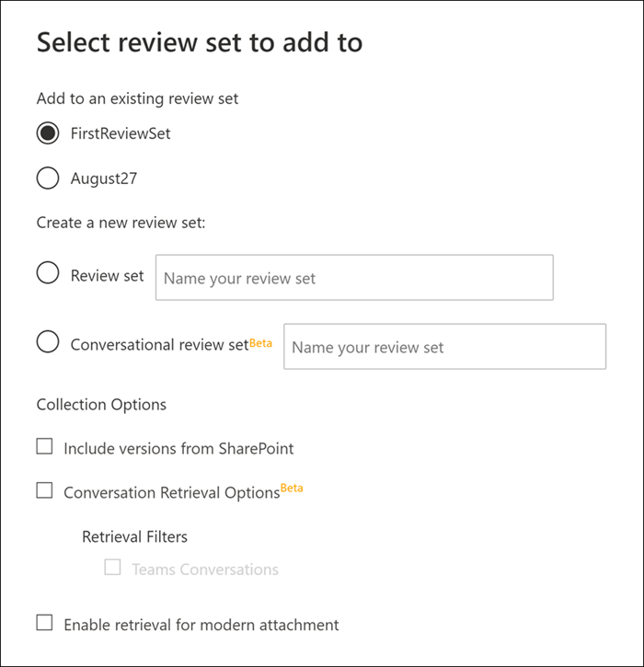Focus the Conversational review set name field
The height and width of the screenshot is (667, 644).
coord(444,347)
